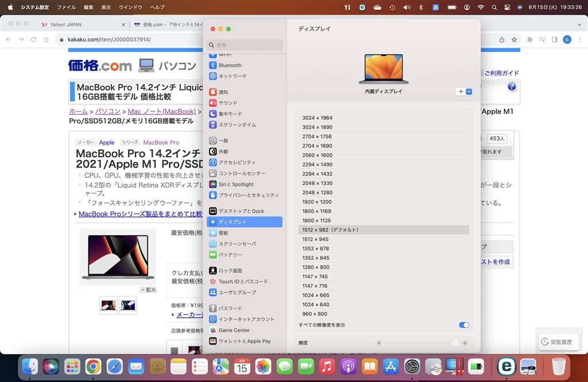Screen dimensions: 588x382
Task: Open the ファイル menu in the menu bar
Action: click(x=66, y=7)
